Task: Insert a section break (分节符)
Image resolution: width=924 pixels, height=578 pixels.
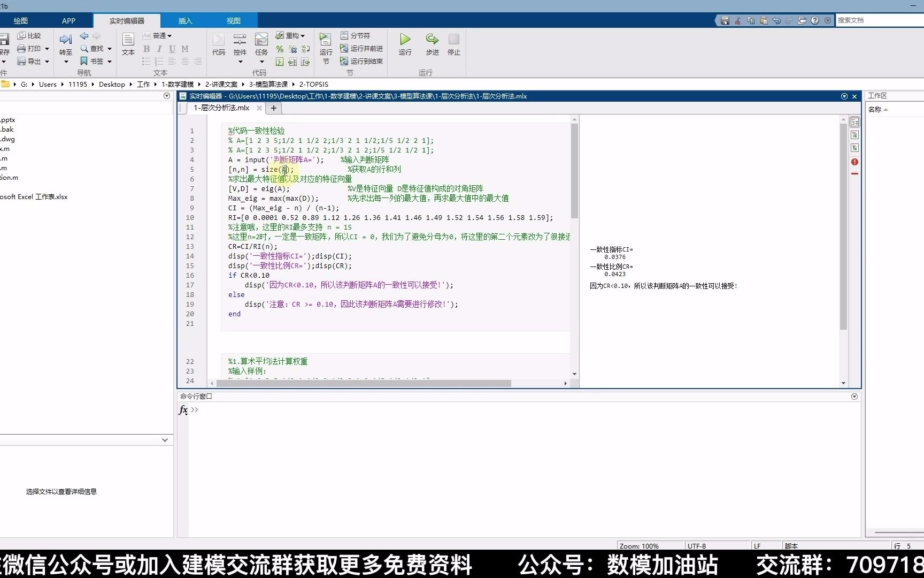Action: click(x=356, y=35)
